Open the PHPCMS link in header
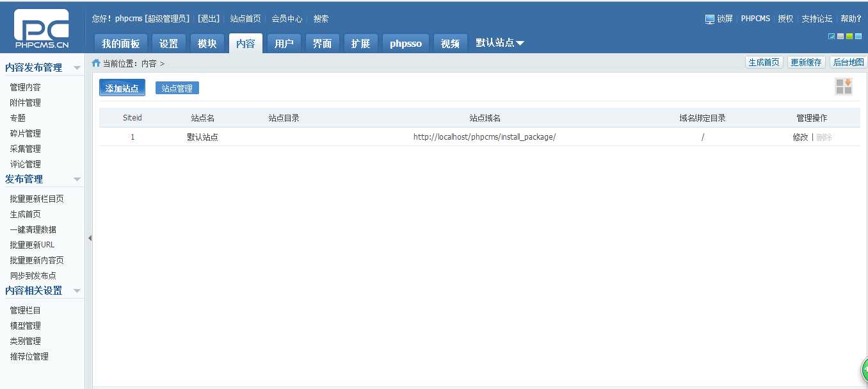Image resolution: width=868 pixels, height=389 pixels. [x=755, y=19]
